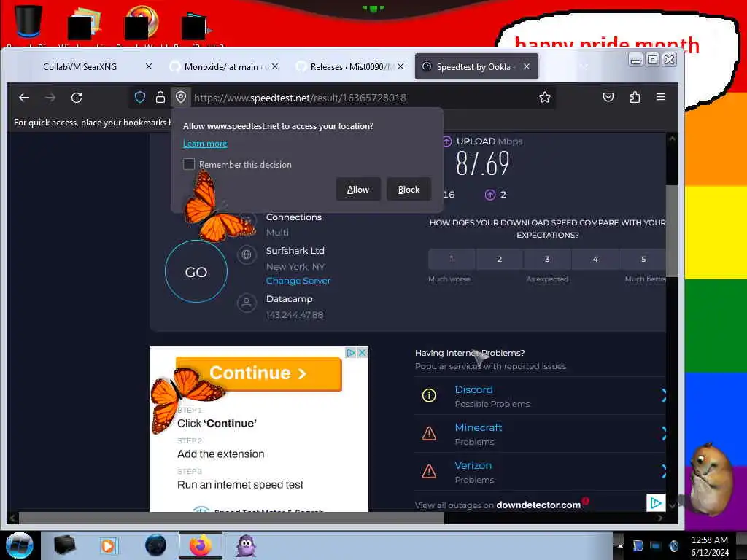Rate download speed as 3 As expected
Image resolution: width=747 pixels, height=560 pixels.
547,259
